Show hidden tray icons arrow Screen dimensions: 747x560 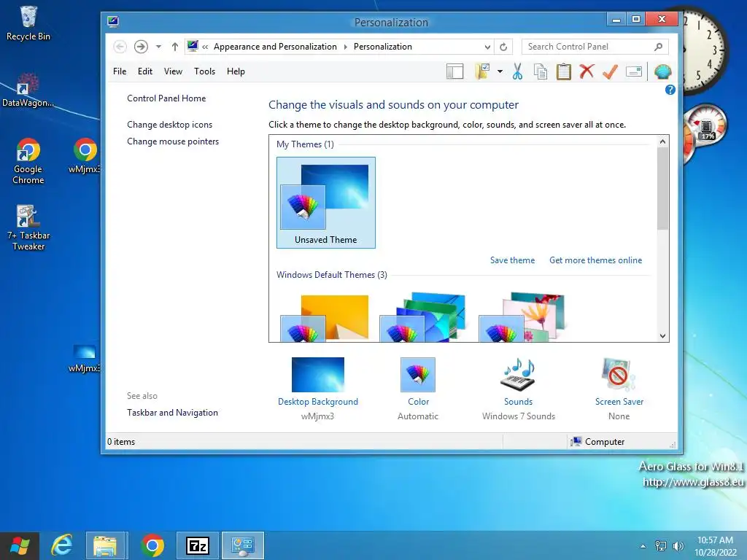coord(643,546)
